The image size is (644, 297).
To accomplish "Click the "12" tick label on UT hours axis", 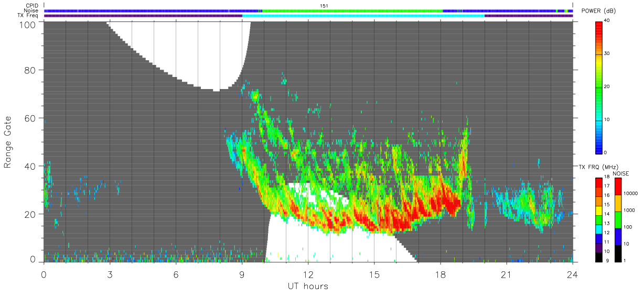I will click(x=308, y=274).
